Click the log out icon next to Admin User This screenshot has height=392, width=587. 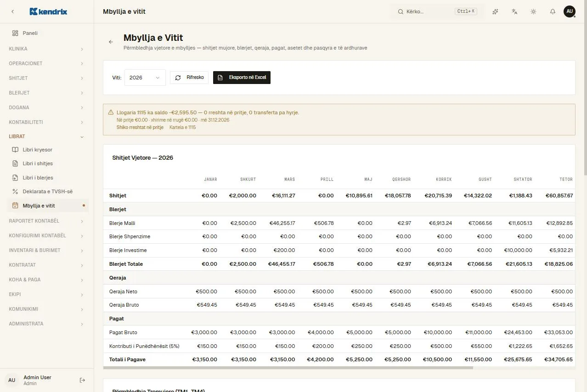pyautogui.click(x=82, y=380)
